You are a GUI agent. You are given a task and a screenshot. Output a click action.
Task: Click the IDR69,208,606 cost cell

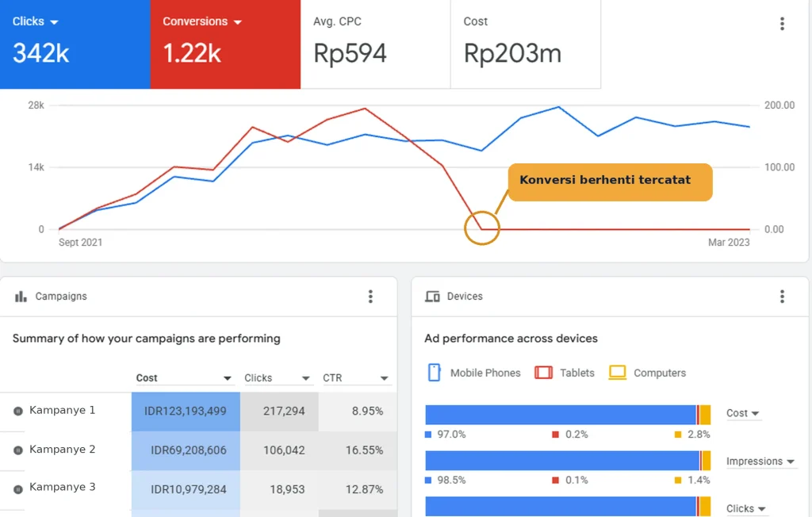[x=186, y=450]
